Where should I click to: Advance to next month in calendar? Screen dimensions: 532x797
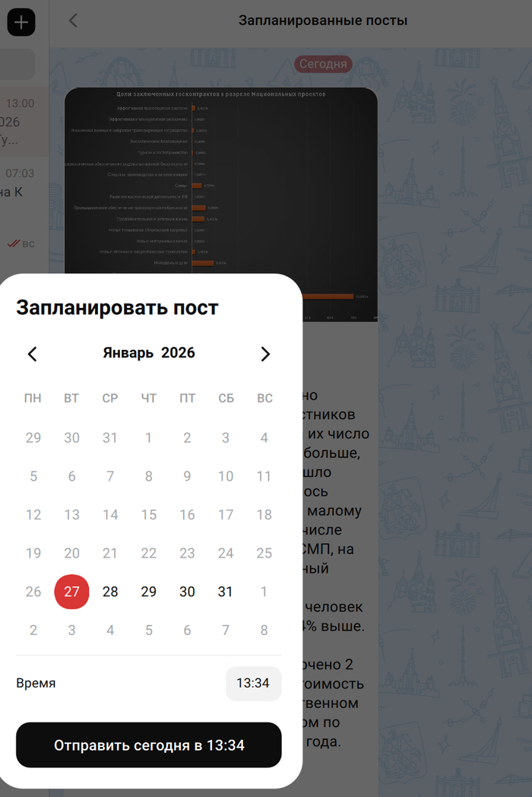point(264,354)
